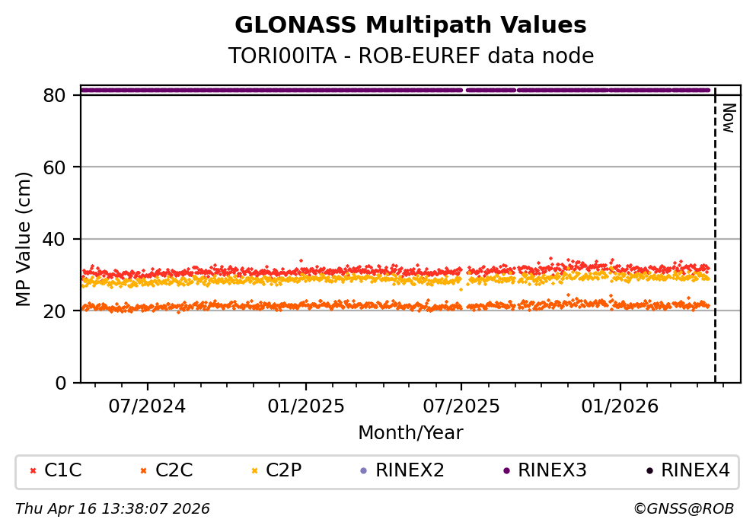Click the 07/2025 x-axis tick label
The image size is (756, 532).
(461, 406)
